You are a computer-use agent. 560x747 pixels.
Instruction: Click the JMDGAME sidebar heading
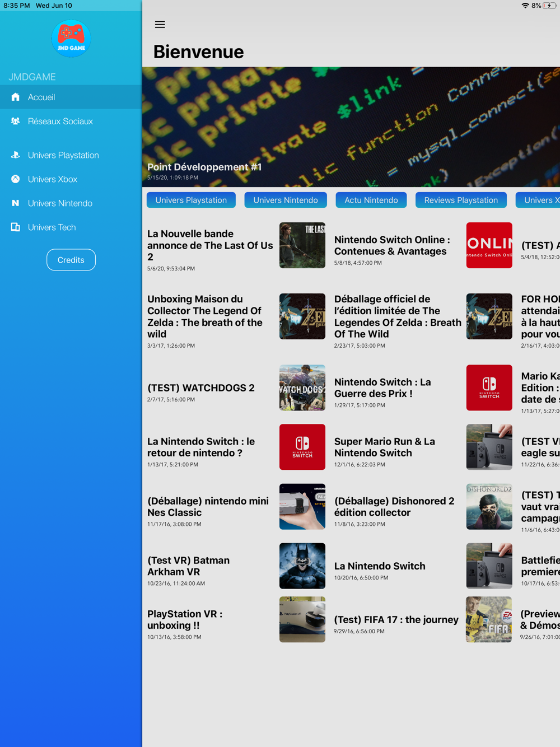click(32, 77)
